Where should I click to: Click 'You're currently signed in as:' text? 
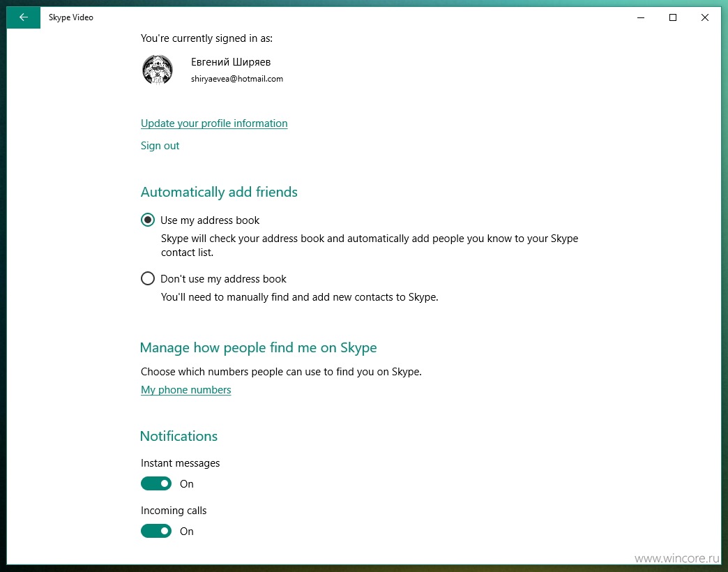click(206, 38)
